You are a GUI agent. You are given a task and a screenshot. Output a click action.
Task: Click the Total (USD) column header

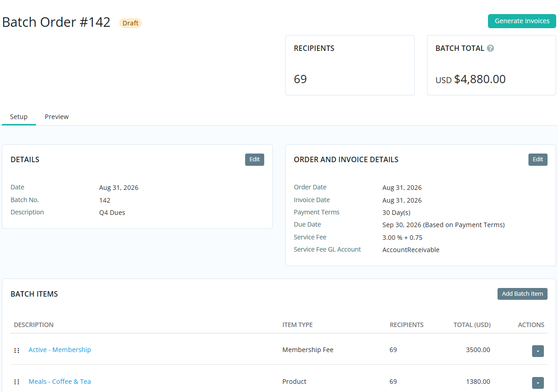472,325
